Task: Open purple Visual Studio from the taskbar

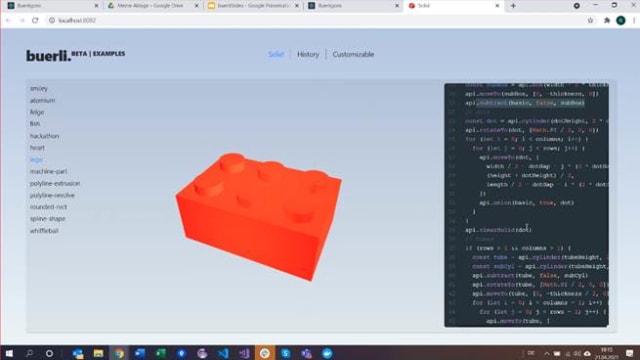Action: tap(244, 353)
